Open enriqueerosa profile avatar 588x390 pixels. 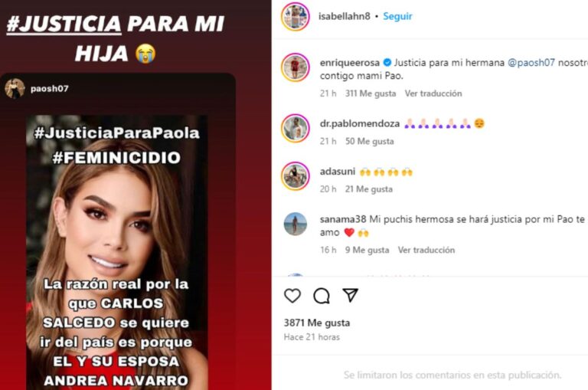click(x=295, y=67)
